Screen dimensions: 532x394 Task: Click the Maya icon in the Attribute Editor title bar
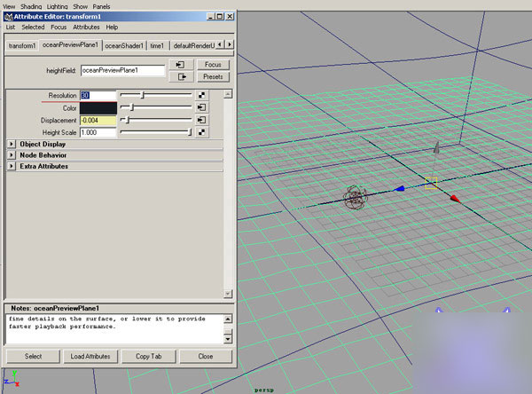(x=9, y=17)
